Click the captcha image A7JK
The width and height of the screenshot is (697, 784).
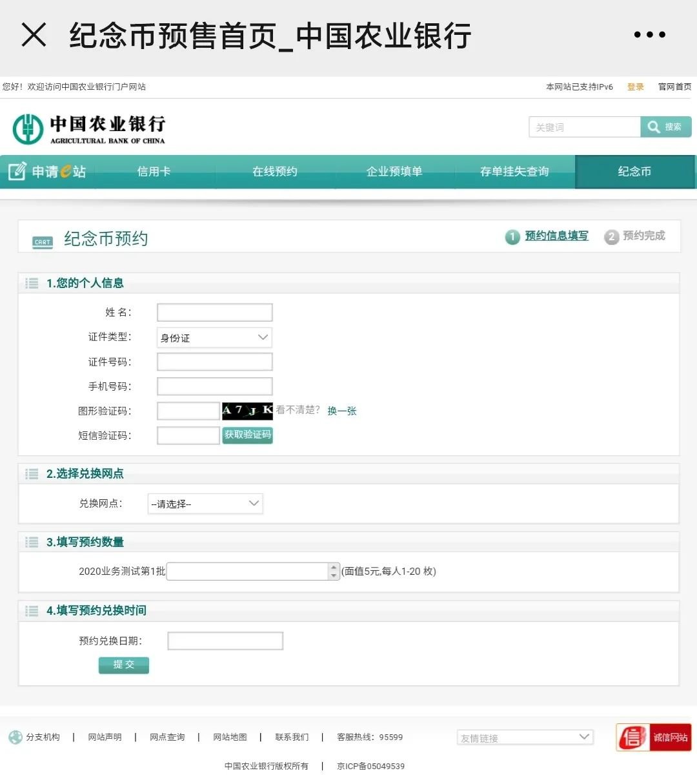pyautogui.click(x=247, y=411)
